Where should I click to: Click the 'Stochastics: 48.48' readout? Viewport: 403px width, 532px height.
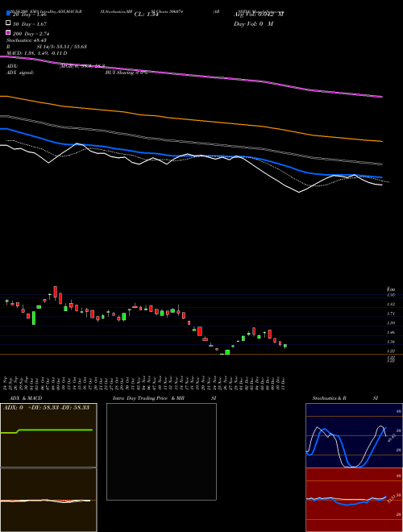(27, 40)
